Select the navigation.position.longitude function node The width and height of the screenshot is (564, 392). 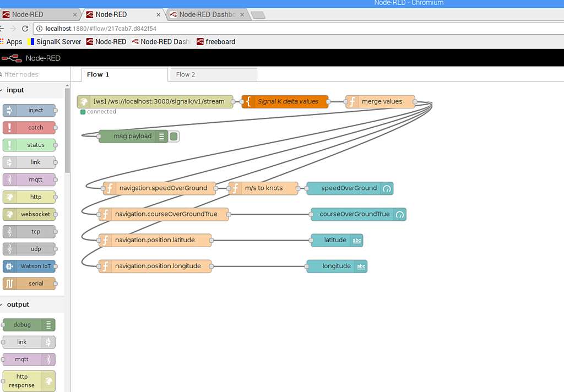click(155, 266)
